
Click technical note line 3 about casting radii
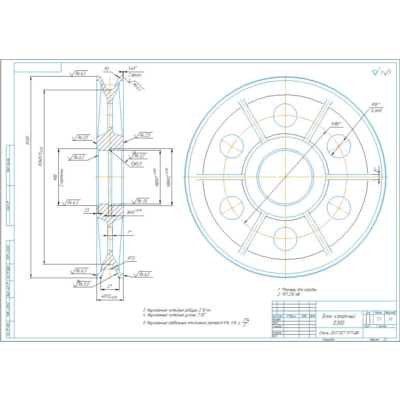(177, 310)
